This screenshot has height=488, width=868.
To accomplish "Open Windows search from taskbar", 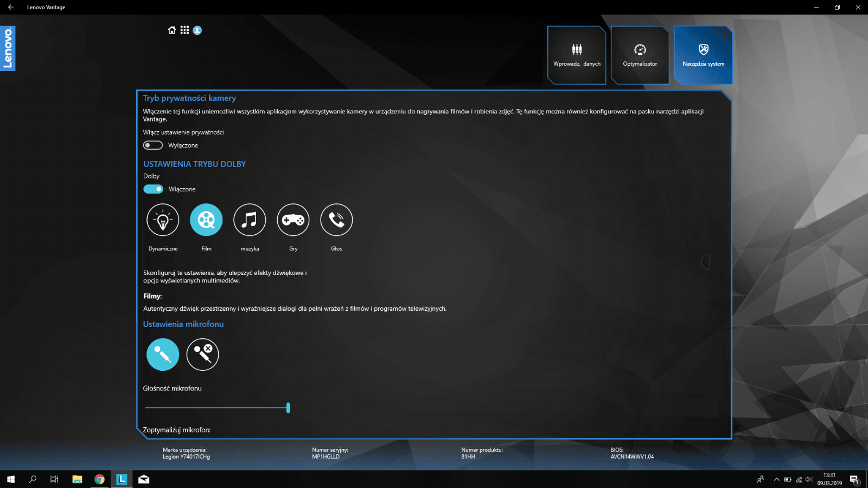I will pos(33,479).
